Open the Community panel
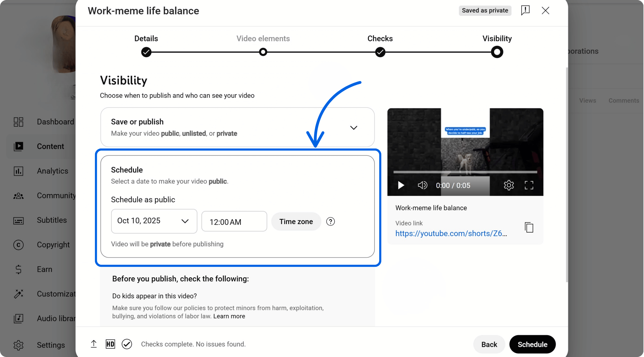644x357 pixels. [18, 195]
